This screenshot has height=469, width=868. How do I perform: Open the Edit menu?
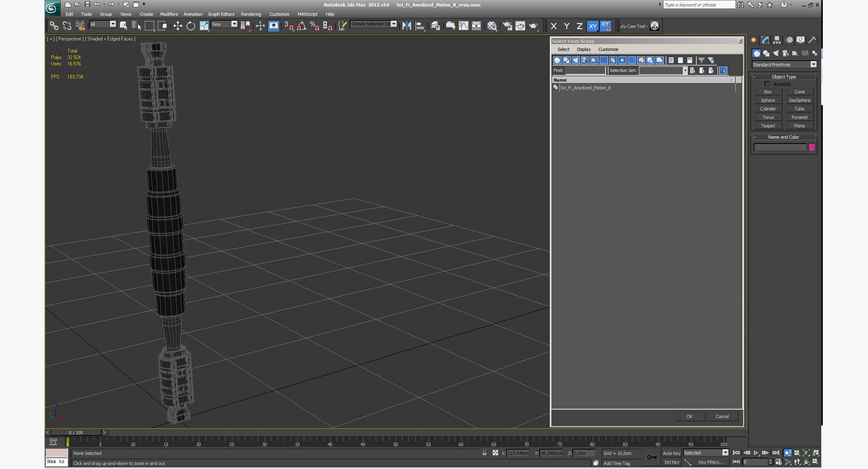pos(69,14)
